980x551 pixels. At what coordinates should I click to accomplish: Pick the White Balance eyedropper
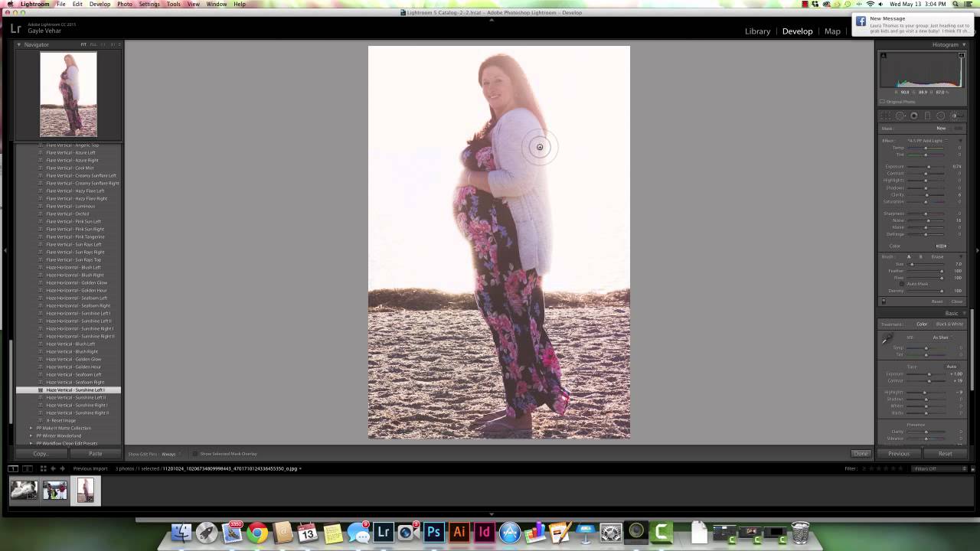(x=887, y=339)
